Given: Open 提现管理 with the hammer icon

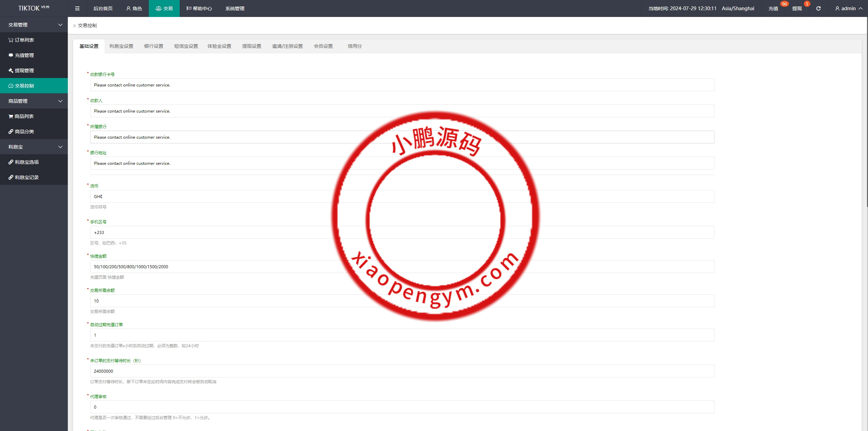Looking at the screenshot, I should pos(24,71).
